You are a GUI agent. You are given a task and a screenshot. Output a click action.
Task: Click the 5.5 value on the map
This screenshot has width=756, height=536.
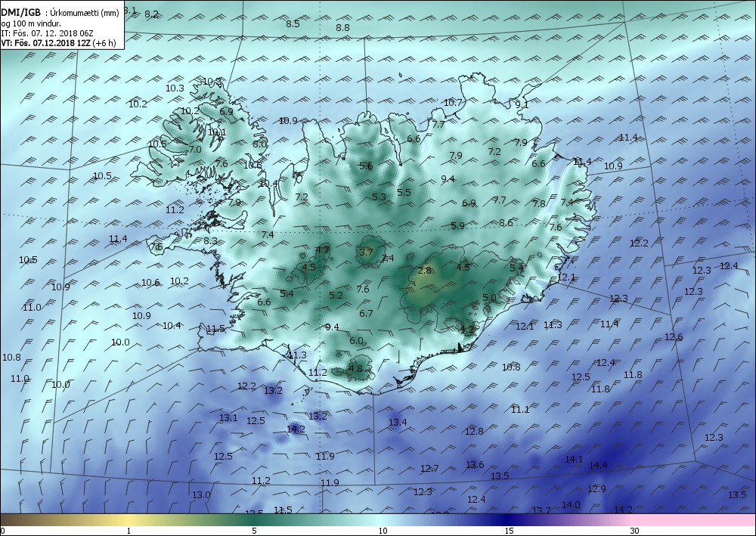pos(404,192)
